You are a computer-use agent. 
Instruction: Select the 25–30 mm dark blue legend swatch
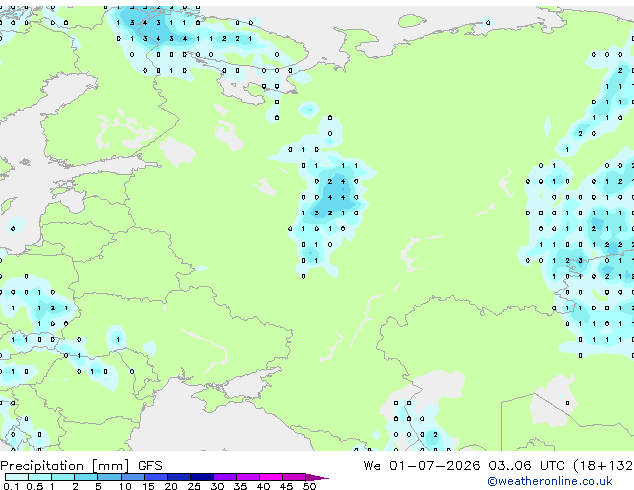202,477
